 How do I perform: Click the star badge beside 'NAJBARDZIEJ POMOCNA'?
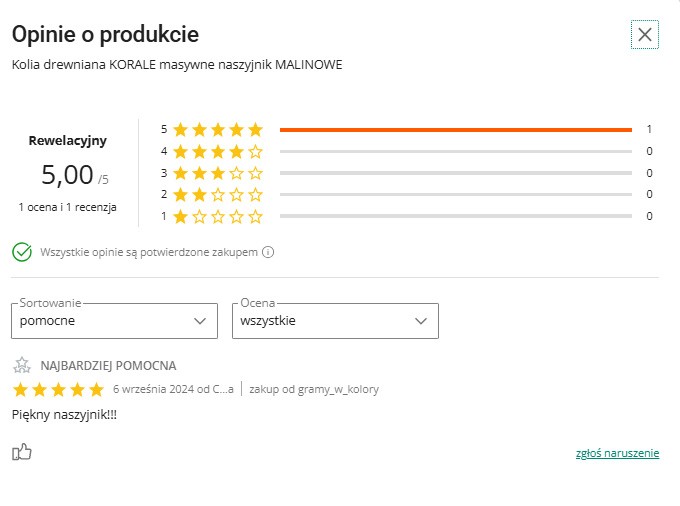point(22,366)
